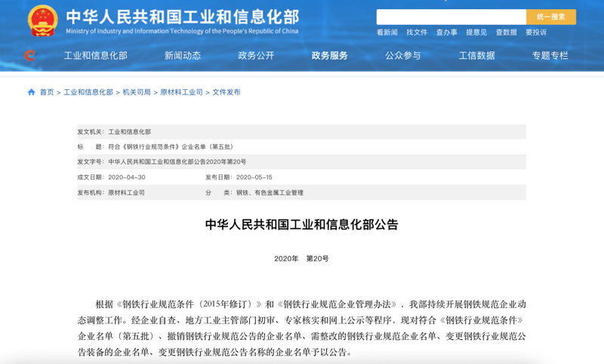Click the search input field
Screen dimensions: 604x364
(451, 17)
